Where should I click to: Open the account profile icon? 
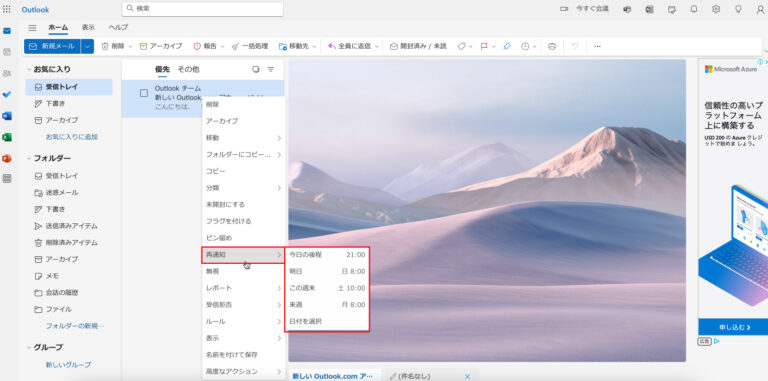coord(760,9)
